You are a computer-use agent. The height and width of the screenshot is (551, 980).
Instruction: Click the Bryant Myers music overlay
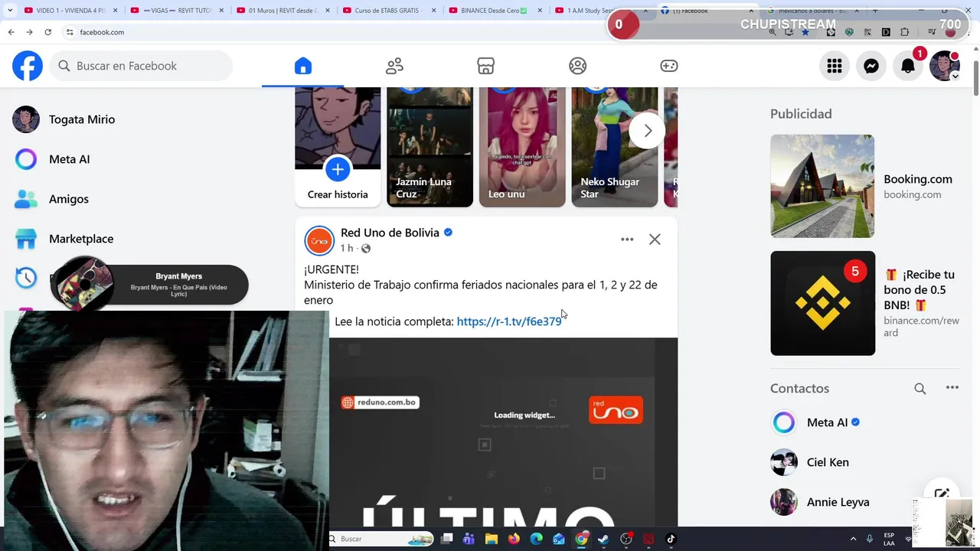coord(149,285)
